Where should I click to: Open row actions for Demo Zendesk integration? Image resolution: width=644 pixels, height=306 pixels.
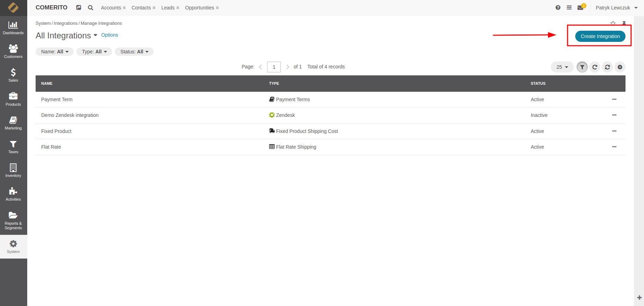[x=614, y=115]
